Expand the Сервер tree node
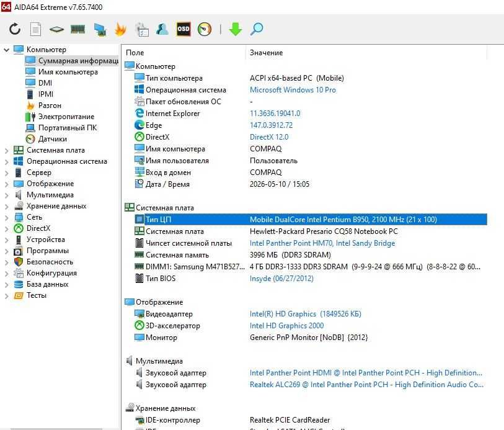Screen dimensions: 504x430 click(6, 172)
